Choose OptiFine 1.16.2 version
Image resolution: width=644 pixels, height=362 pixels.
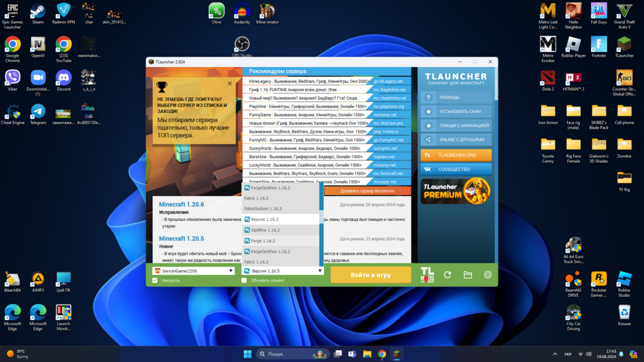point(281,230)
